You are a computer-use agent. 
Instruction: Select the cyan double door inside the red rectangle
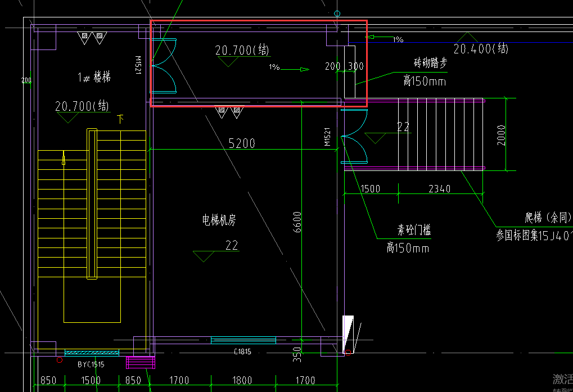(x=164, y=66)
